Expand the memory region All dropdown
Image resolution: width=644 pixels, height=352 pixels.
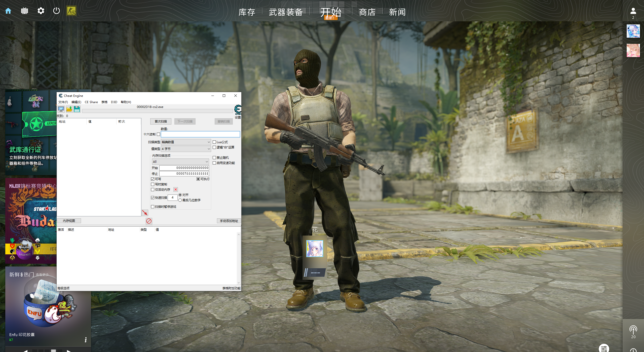(x=180, y=162)
